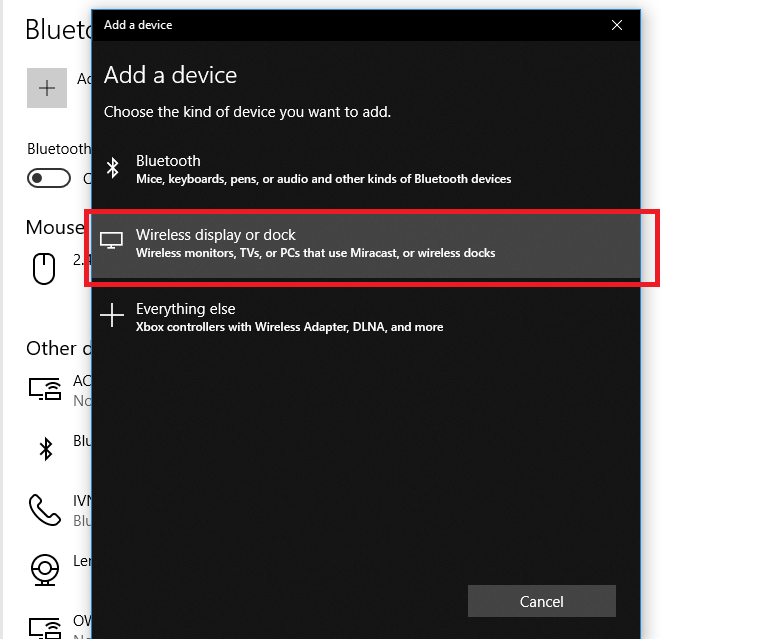This screenshot has height=639, width=767.
Task: Click the 'Add a device' large heading
Action: click(170, 75)
